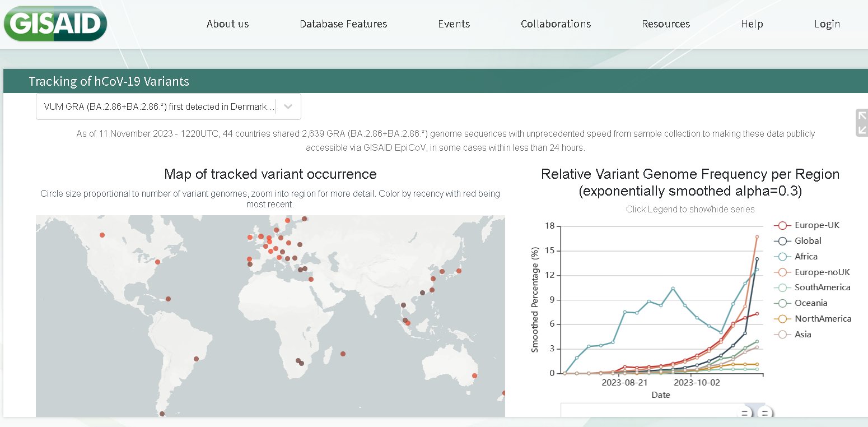Open the Database Features menu
The width and height of the screenshot is (868, 427).
[x=343, y=24]
